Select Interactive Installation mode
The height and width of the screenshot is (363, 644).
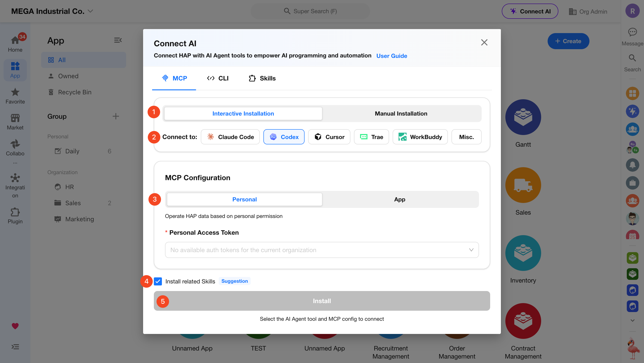pyautogui.click(x=243, y=114)
